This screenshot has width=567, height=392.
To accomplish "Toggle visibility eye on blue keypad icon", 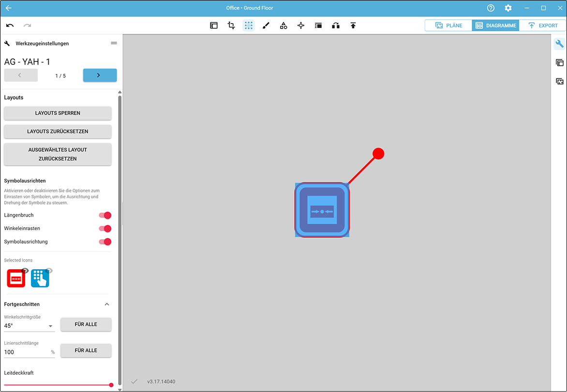I will [49, 271].
